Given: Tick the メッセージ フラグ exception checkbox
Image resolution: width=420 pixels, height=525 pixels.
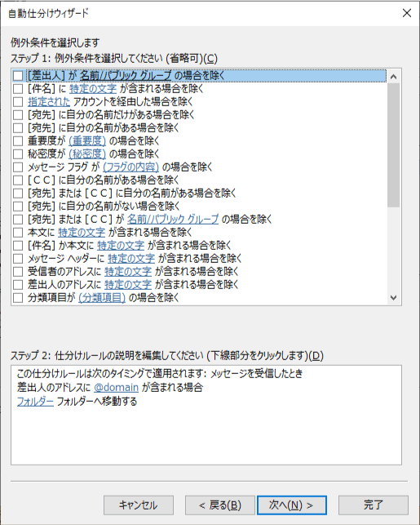Looking at the screenshot, I should (18, 167).
